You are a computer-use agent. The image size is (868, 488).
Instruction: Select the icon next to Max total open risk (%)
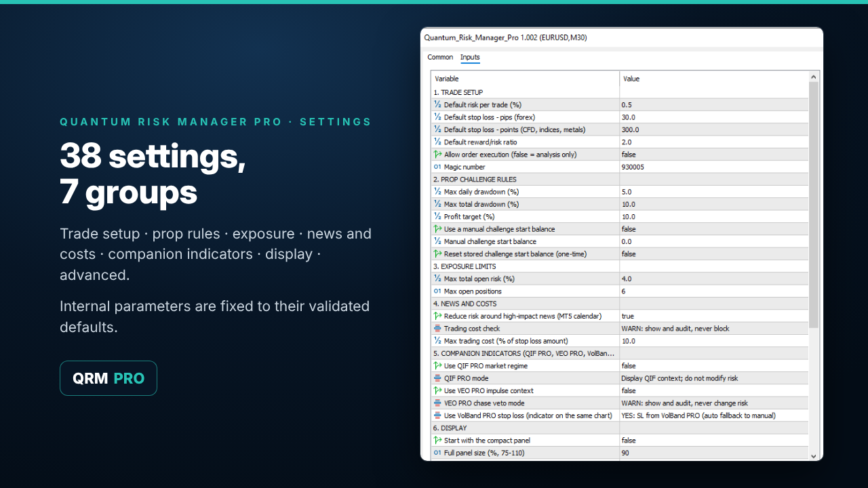point(437,279)
